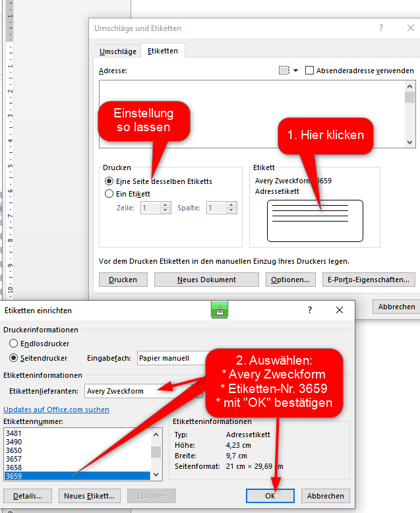Image resolution: width=420 pixels, height=513 pixels.
Task: Close the Etiketten einrichten dialog
Action: pyautogui.click(x=340, y=310)
